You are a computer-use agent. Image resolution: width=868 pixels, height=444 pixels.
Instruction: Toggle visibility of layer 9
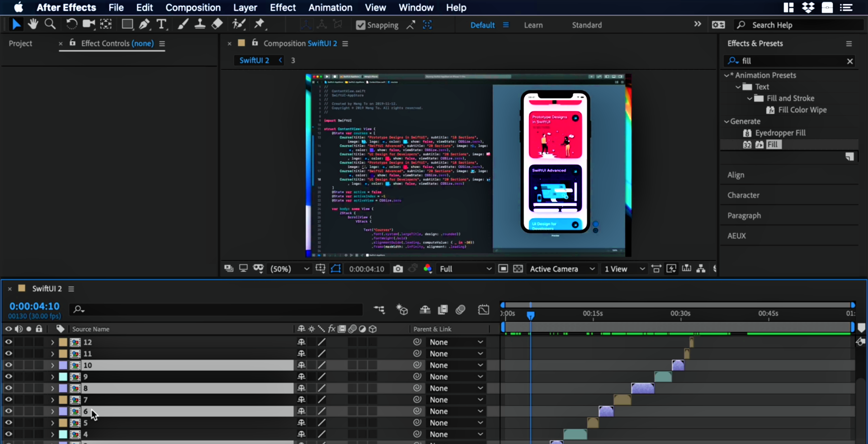click(8, 377)
